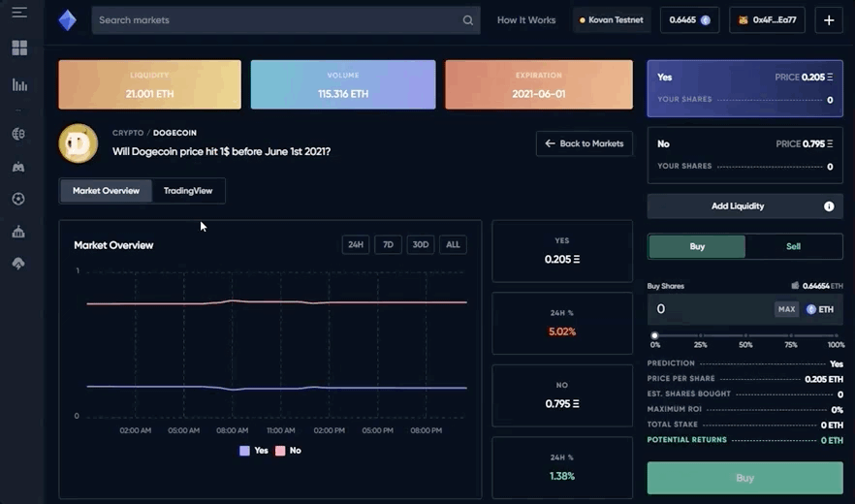Open the bar chart icon in the sidebar

coord(19,85)
